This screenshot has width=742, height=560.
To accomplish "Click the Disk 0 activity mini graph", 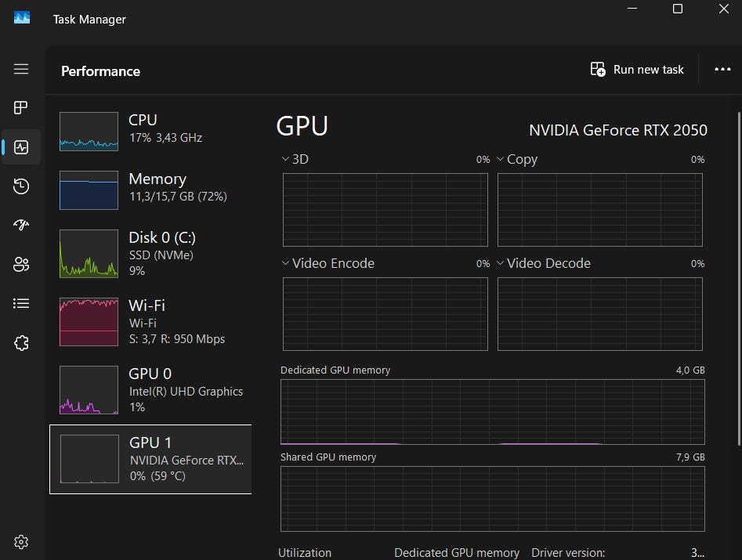I will pyautogui.click(x=89, y=254).
